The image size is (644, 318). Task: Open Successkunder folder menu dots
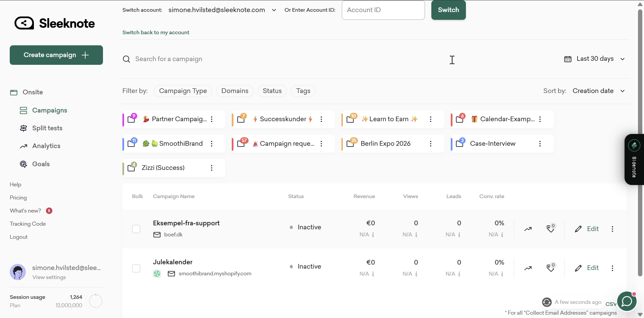[321, 119]
